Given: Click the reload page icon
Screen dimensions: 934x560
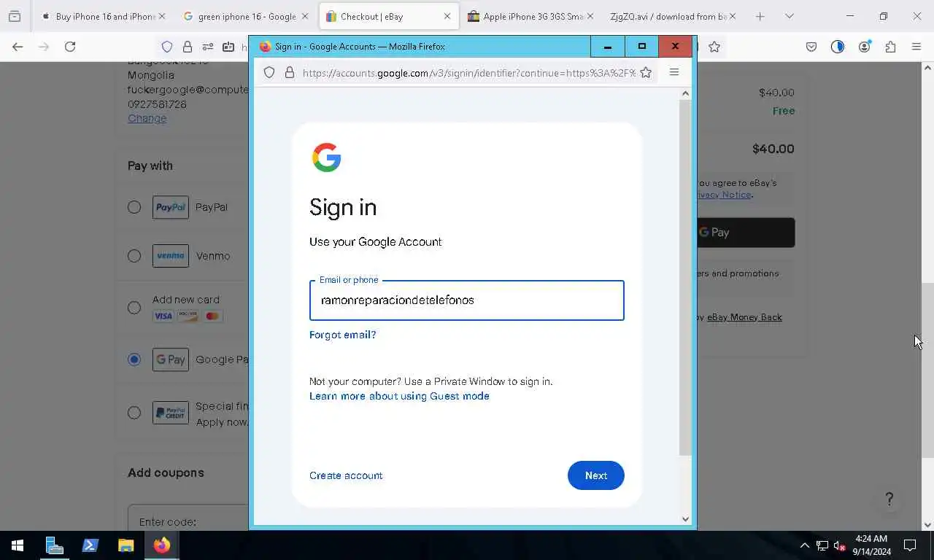Looking at the screenshot, I should click(70, 47).
